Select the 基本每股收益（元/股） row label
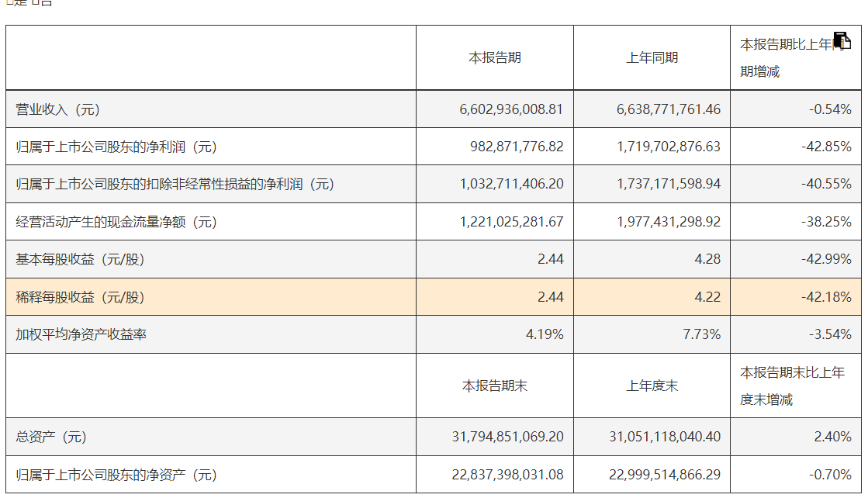Screen dimensions: 868x498 point(81,260)
